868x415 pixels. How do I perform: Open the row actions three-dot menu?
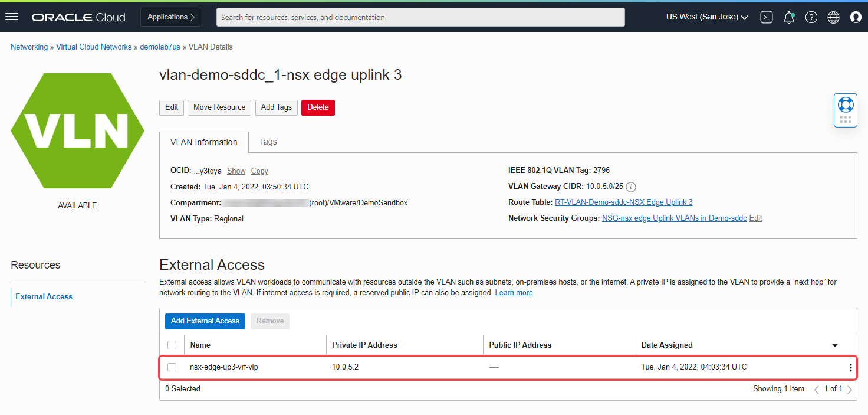(x=850, y=367)
